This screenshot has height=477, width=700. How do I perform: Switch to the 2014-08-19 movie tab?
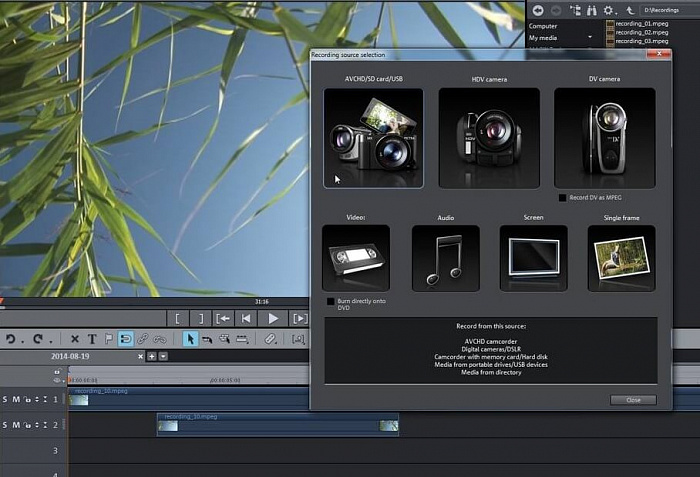[70, 356]
